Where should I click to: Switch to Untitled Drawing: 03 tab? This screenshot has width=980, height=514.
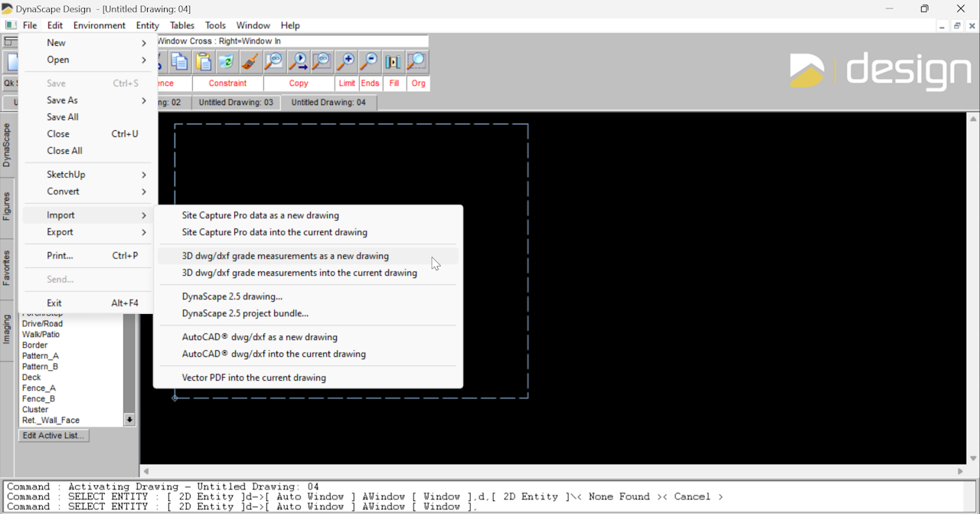tap(236, 103)
